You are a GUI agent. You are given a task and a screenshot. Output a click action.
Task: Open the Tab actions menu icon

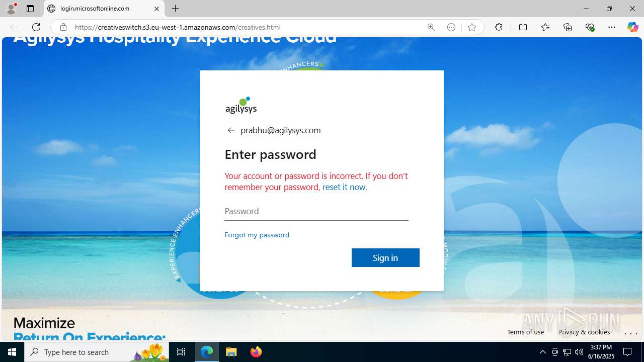[30, 9]
